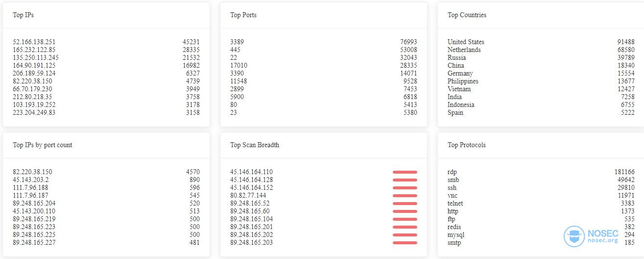Screen dimensions: 644x259
Task: Click the rdp protocol entry
Action: pos(452,172)
